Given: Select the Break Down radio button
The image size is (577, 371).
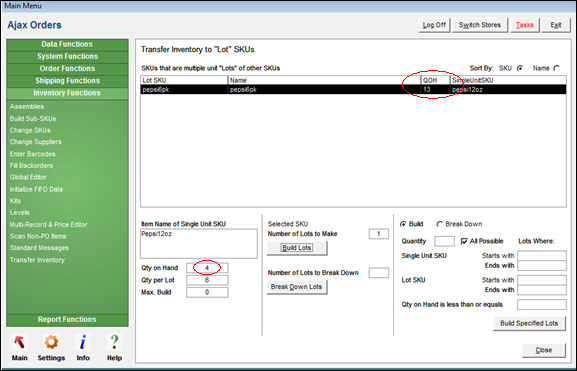Looking at the screenshot, I should [439, 224].
